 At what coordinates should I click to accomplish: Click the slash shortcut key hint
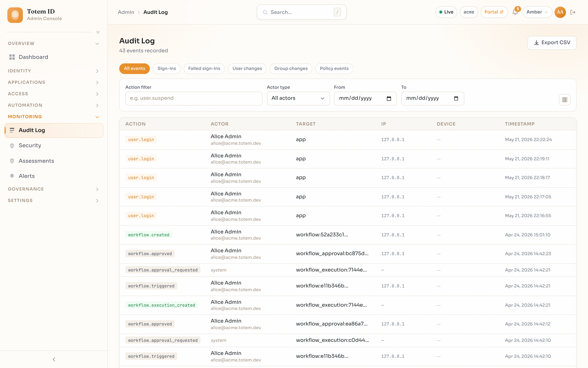pos(337,12)
